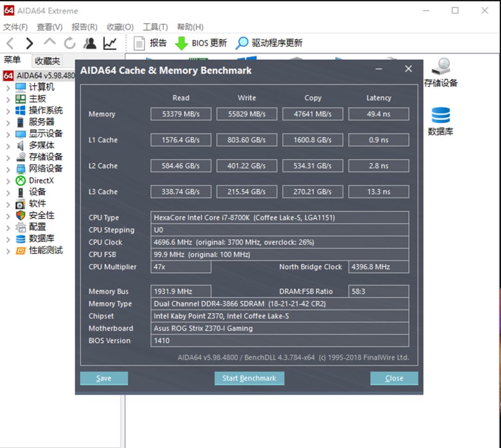Image resolution: width=501 pixels, height=448 pixels.
Task: Select the 配置 config icon in tree
Action: click(x=21, y=227)
